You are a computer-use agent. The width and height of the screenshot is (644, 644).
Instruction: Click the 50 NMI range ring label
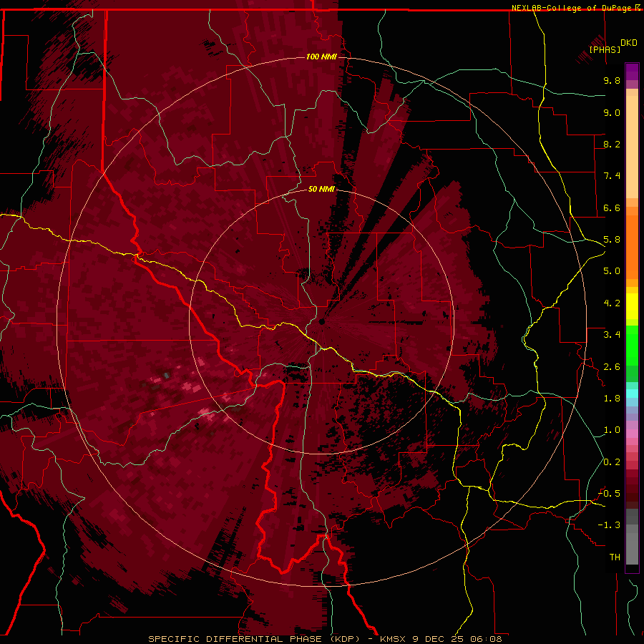(x=321, y=189)
